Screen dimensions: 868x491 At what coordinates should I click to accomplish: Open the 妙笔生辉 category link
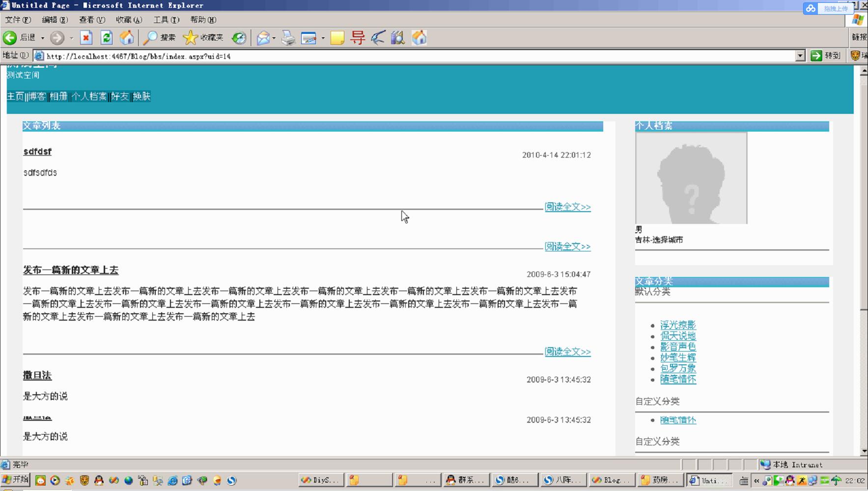tap(678, 357)
